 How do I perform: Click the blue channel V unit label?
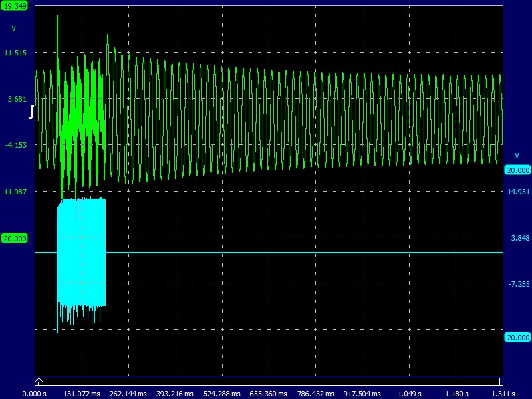(517, 156)
